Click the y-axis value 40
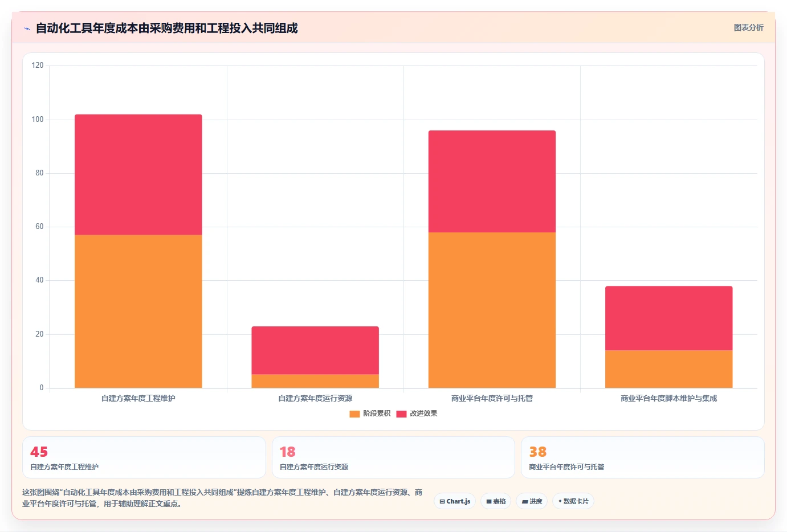 click(39, 280)
